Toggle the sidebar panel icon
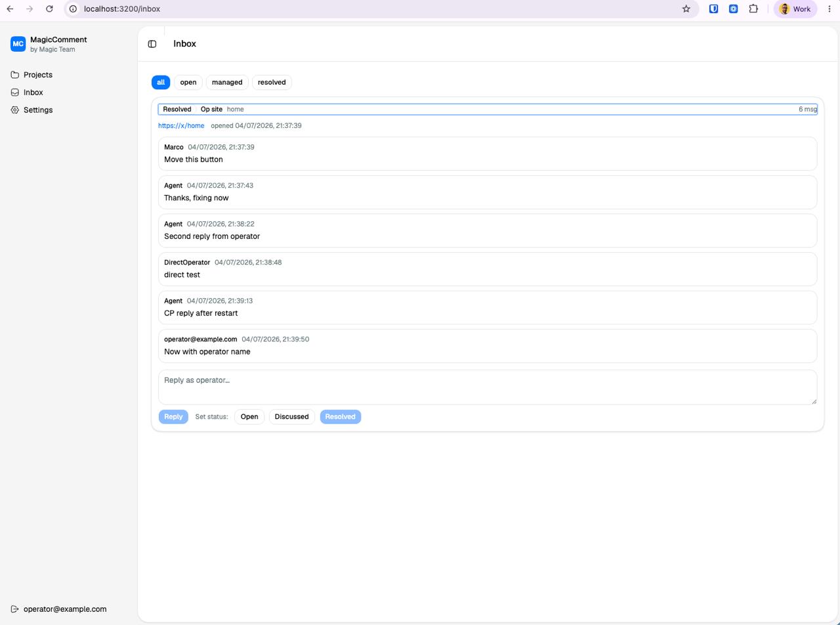This screenshot has height=625, width=840. tap(152, 44)
